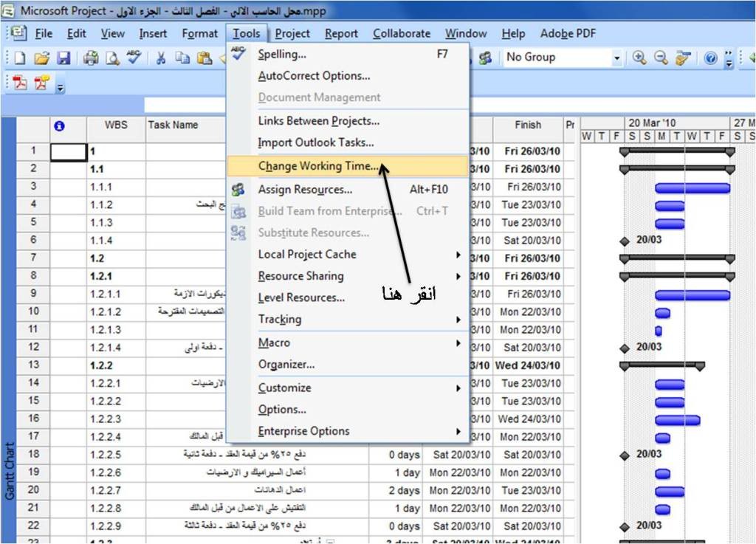Zoom out with the minus magnifier

(x=661, y=58)
